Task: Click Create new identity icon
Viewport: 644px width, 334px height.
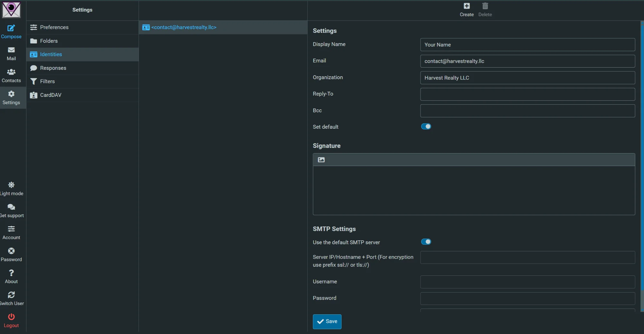Action: coord(467,6)
